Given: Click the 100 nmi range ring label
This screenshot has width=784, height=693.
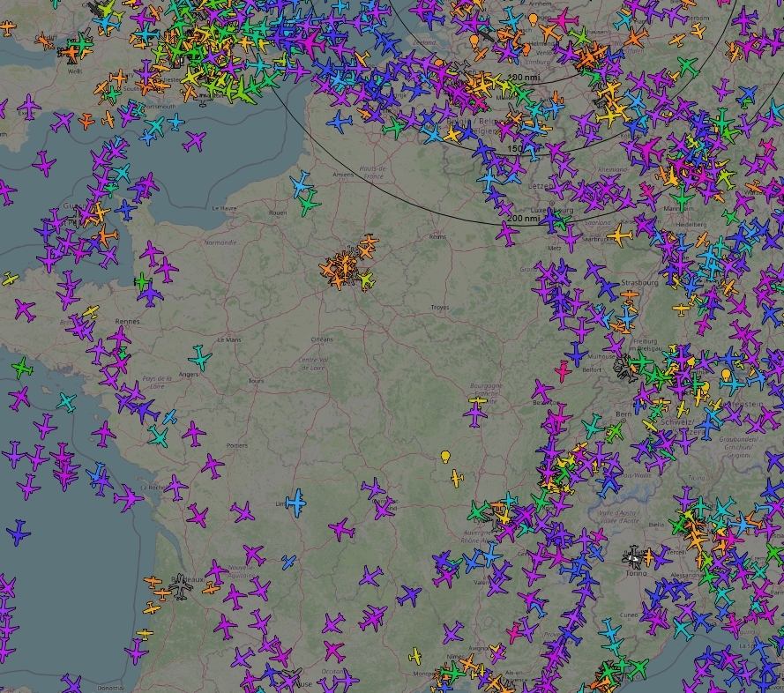Looking at the screenshot, I should (524, 78).
